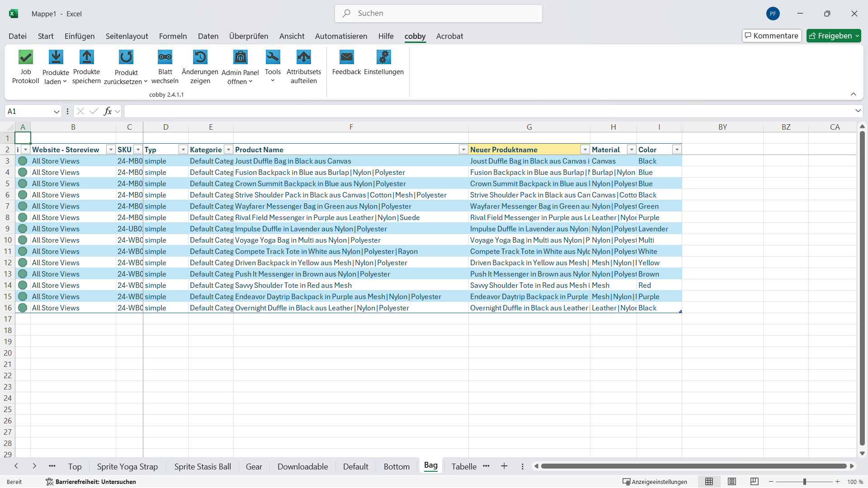
Task: Click in the Suchen search box
Action: tap(439, 14)
